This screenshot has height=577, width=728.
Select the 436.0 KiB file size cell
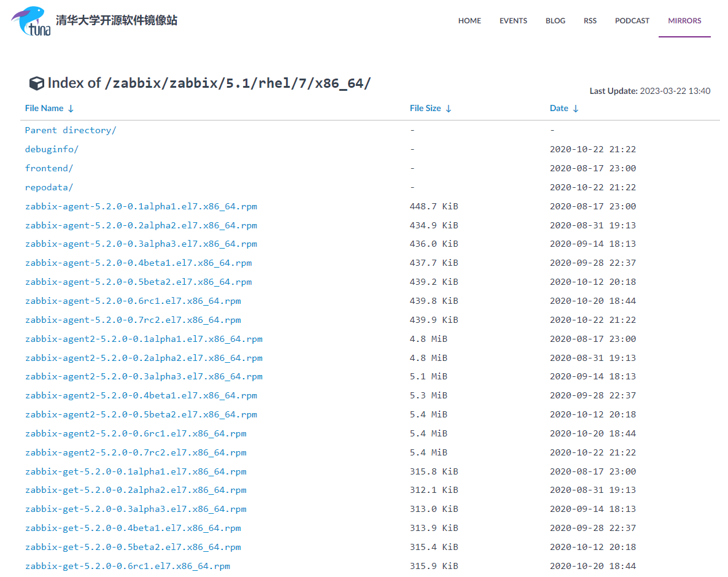[x=433, y=244]
